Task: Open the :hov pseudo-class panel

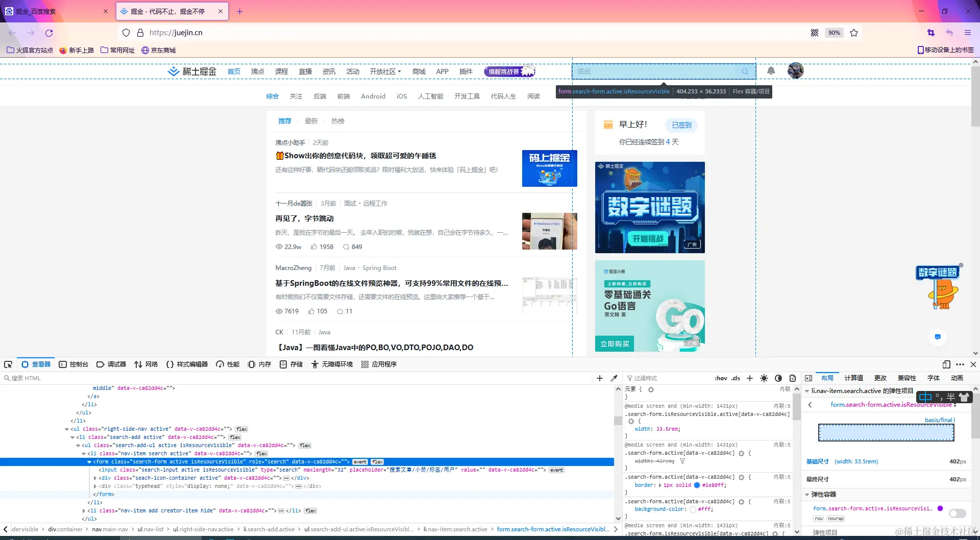Action: [721, 378]
